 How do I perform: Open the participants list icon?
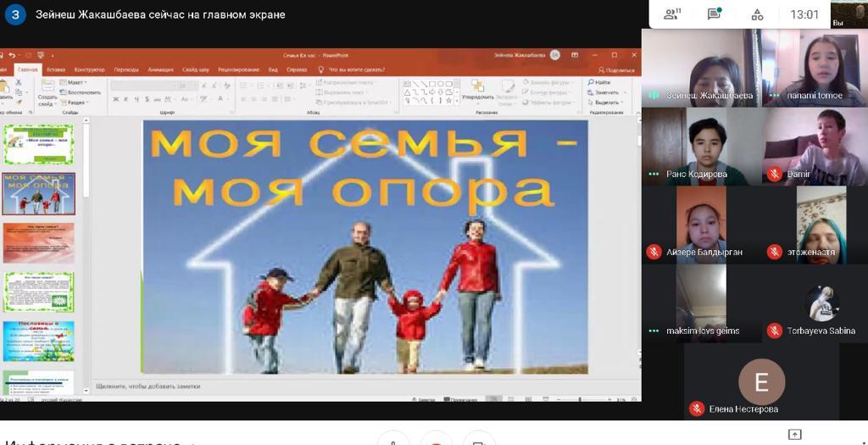(x=672, y=14)
